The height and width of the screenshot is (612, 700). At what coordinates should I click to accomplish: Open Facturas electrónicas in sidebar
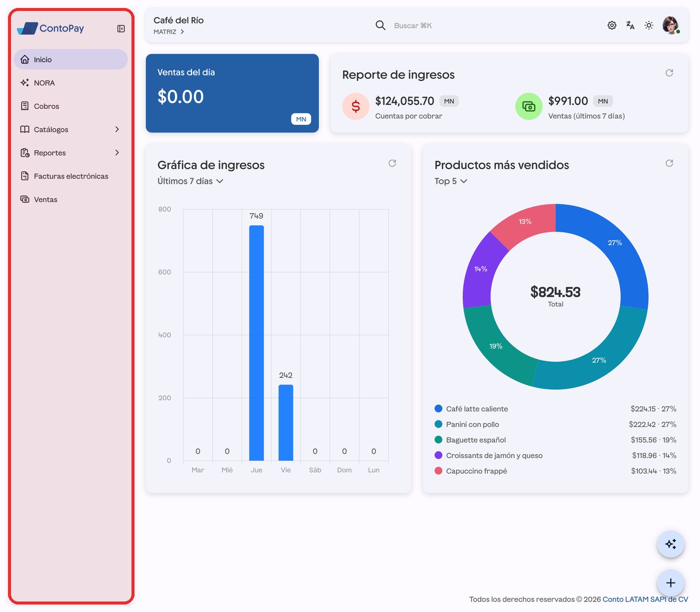click(70, 176)
